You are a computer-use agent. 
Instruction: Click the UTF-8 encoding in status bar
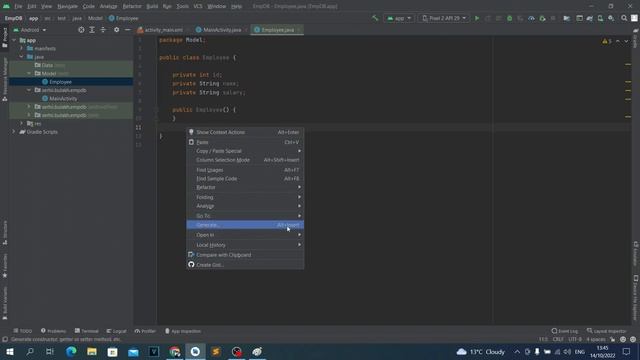[x=575, y=339]
